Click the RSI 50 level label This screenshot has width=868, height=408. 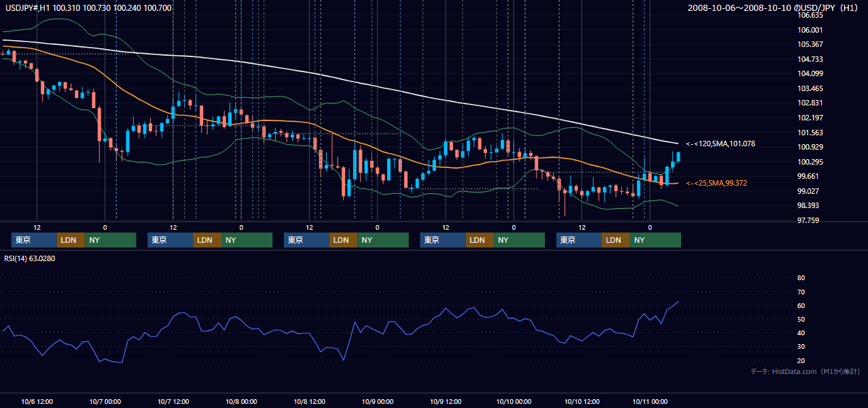tap(801, 319)
